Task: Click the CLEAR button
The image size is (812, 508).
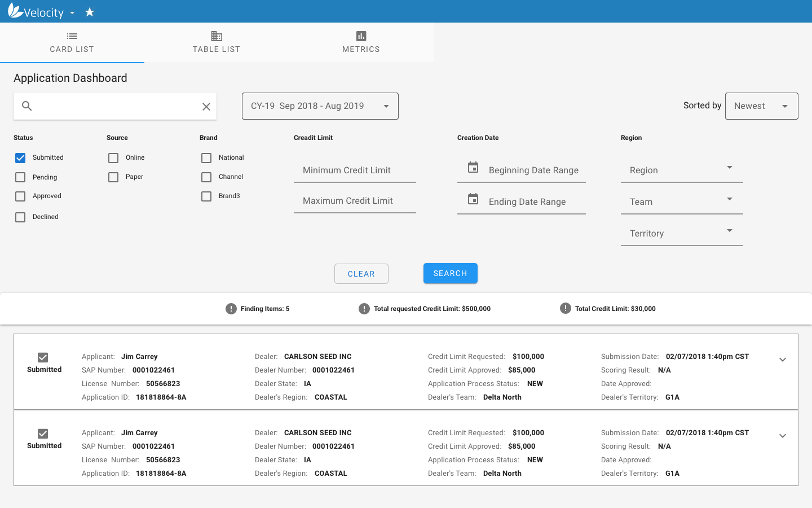Action: tap(361, 274)
